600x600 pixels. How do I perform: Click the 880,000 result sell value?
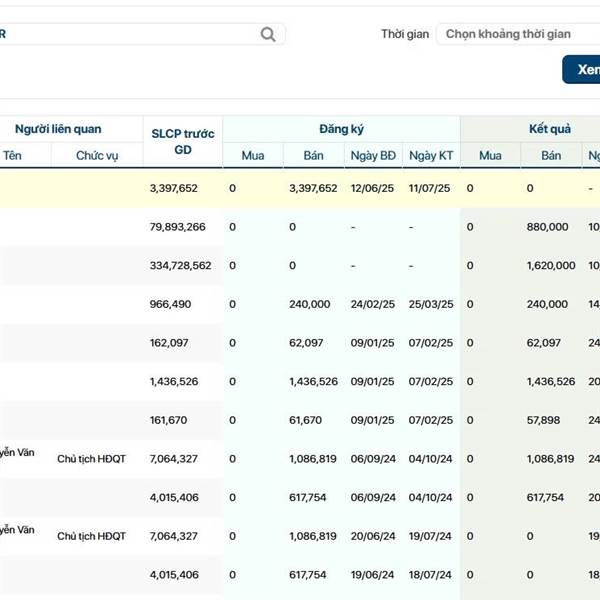547,227
